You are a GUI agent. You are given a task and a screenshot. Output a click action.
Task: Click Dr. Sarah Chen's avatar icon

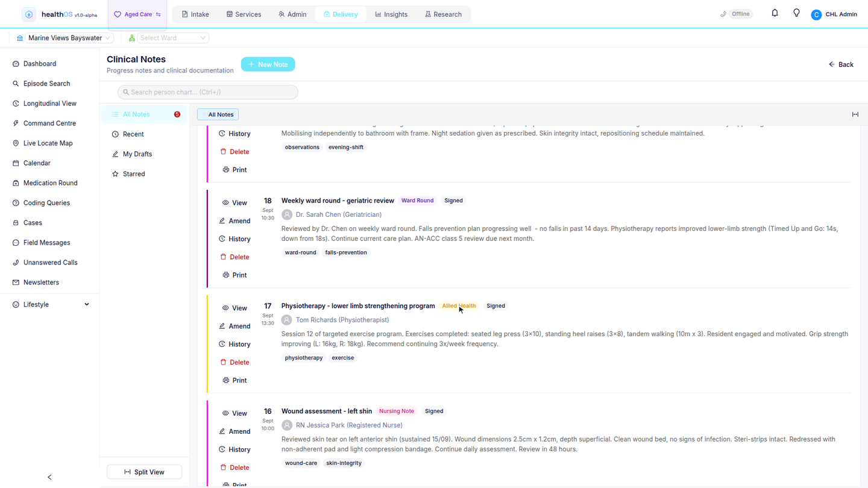[x=287, y=214]
